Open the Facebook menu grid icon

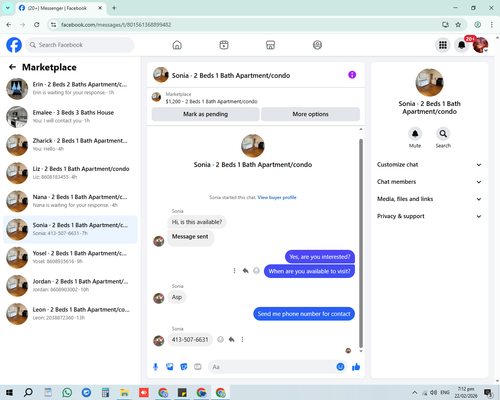pos(443,45)
